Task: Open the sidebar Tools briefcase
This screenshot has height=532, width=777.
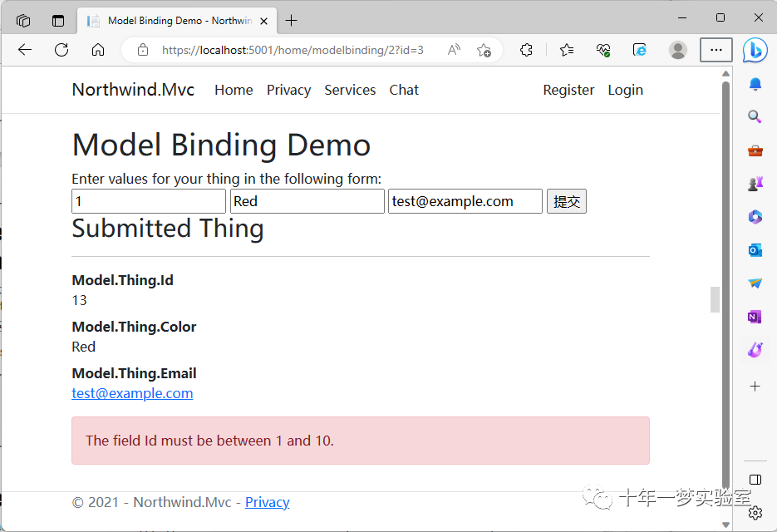Action: click(755, 150)
